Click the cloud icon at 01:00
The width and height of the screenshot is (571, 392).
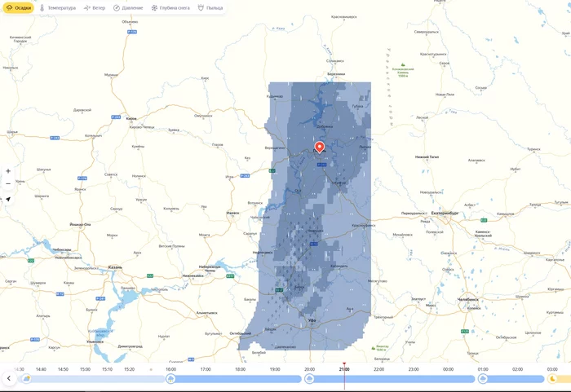483,379
